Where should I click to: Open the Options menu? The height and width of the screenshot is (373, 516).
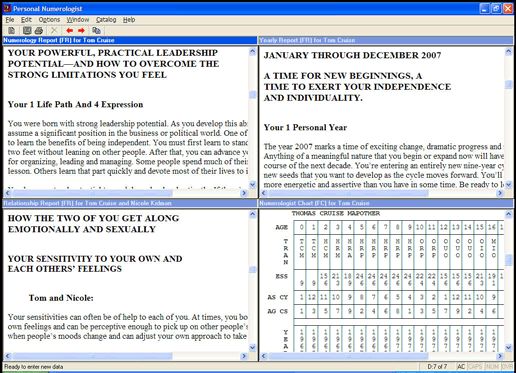[49, 20]
